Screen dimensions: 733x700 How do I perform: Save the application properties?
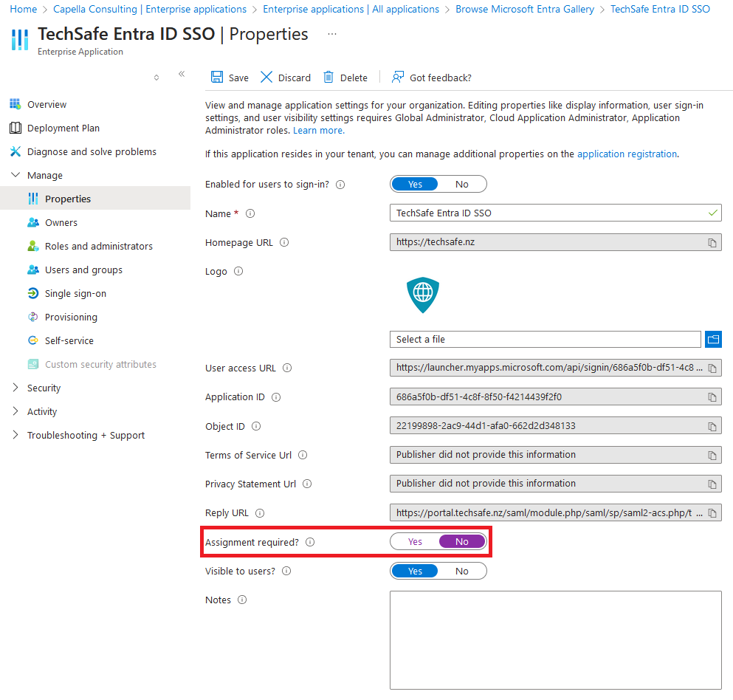click(230, 77)
